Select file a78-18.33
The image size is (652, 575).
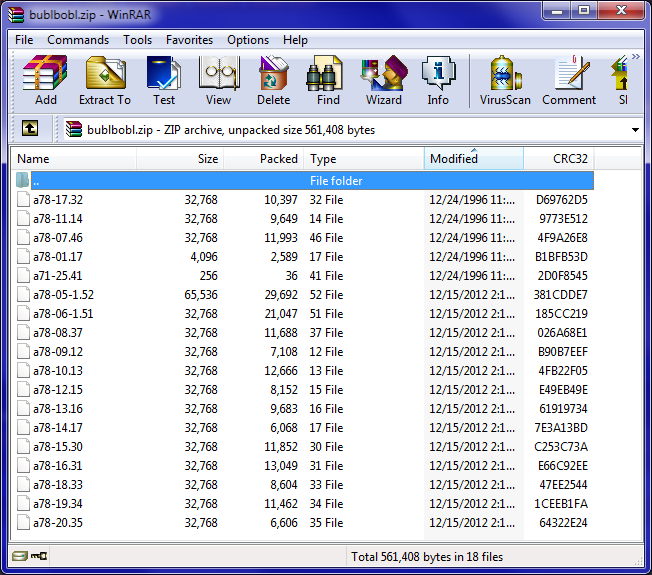click(x=58, y=484)
